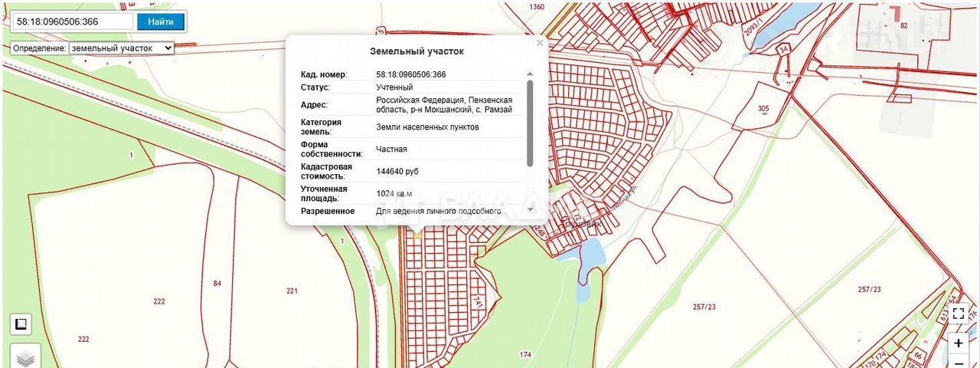Click the cadastral number value in popup
This screenshot has height=368, width=980.
pos(410,74)
